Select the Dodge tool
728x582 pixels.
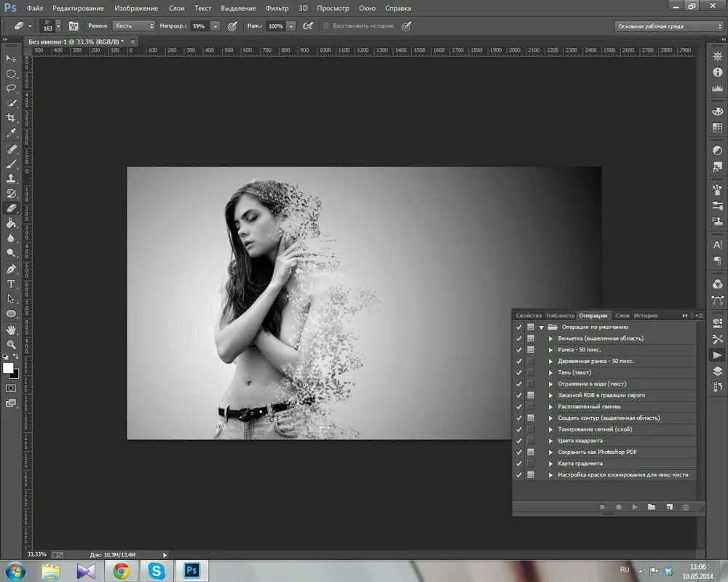(11, 253)
